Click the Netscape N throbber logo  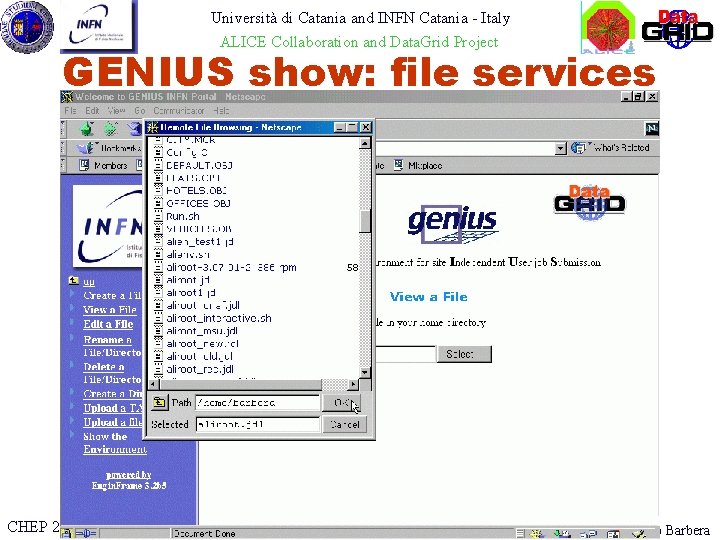(x=652, y=129)
